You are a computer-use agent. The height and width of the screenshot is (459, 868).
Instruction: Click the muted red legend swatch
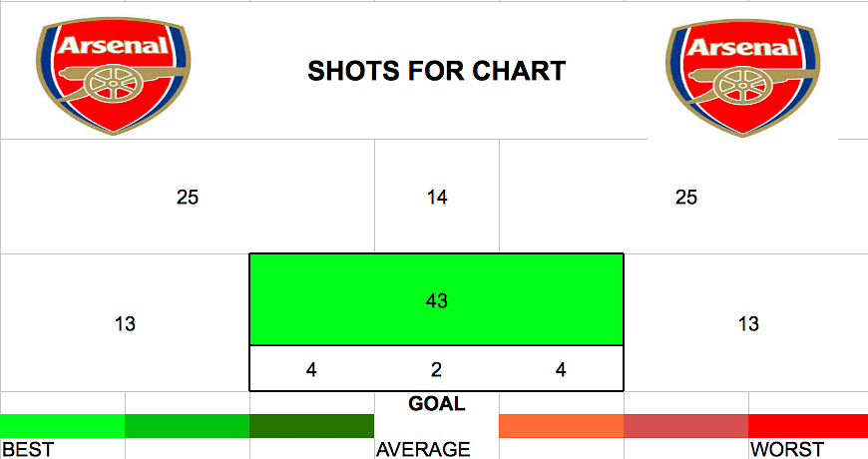point(685,426)
